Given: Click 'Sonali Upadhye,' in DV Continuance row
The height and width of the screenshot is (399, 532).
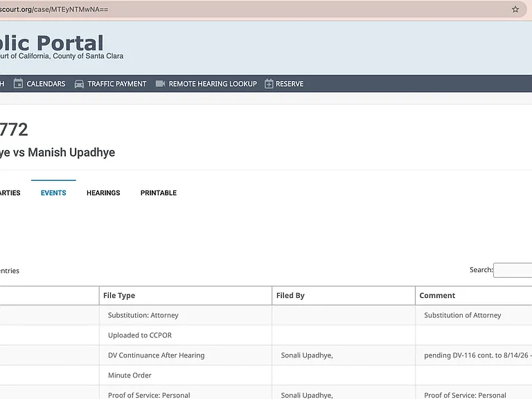Looking at the screenshot, I should [x=307, y=355].
